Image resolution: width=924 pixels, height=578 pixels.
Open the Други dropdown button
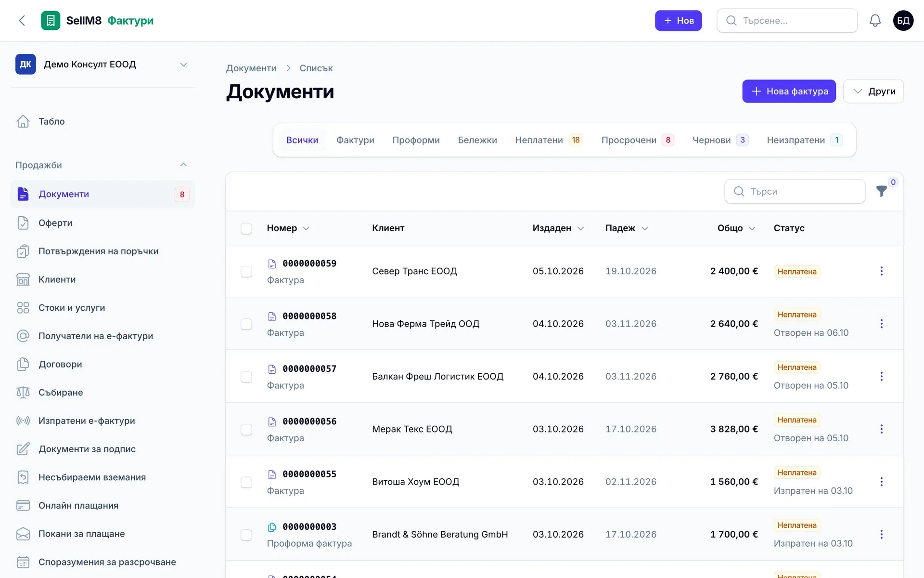(x=873, y=91)
